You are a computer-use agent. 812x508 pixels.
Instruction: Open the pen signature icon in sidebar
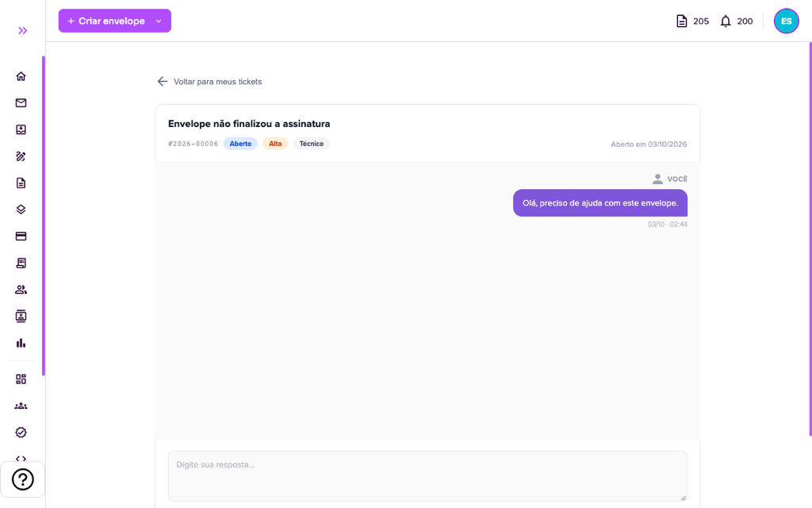coord(21,156)
